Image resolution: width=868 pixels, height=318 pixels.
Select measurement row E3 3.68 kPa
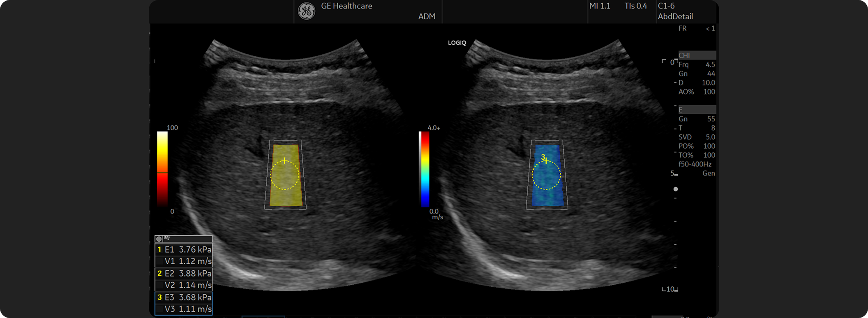(184, 297)
